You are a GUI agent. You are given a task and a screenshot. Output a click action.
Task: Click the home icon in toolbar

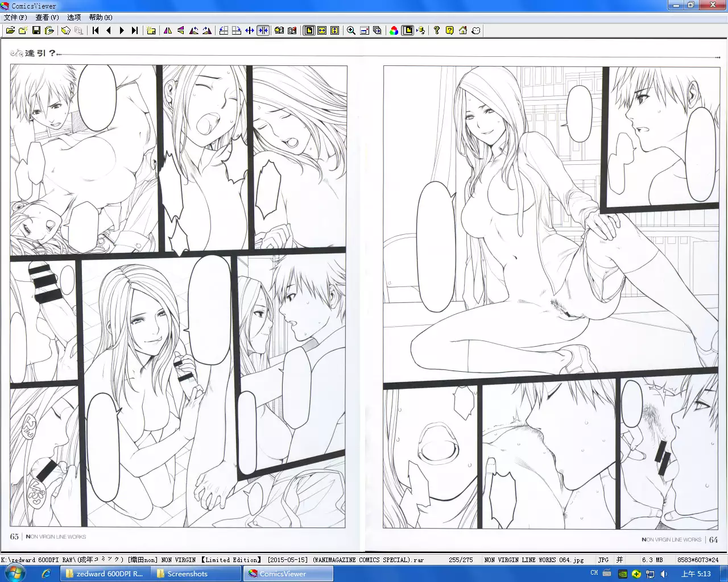coord(463,31)
